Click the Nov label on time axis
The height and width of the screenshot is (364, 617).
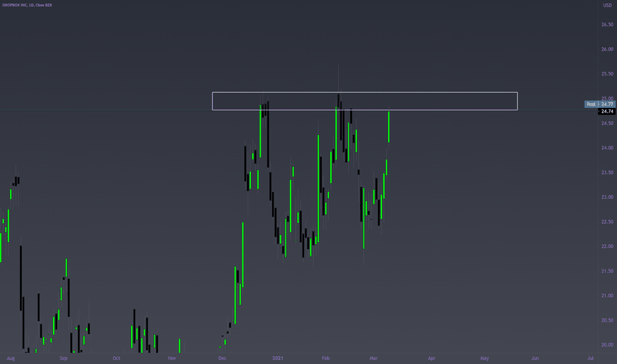tap(171, 358)
